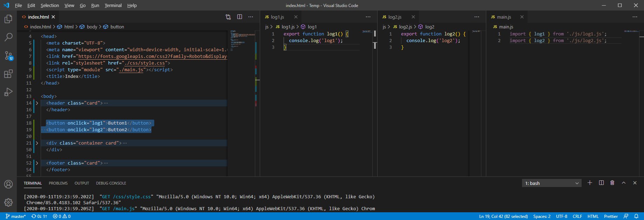
Task: Create a new terminal with plus icon
Action: 590,183
